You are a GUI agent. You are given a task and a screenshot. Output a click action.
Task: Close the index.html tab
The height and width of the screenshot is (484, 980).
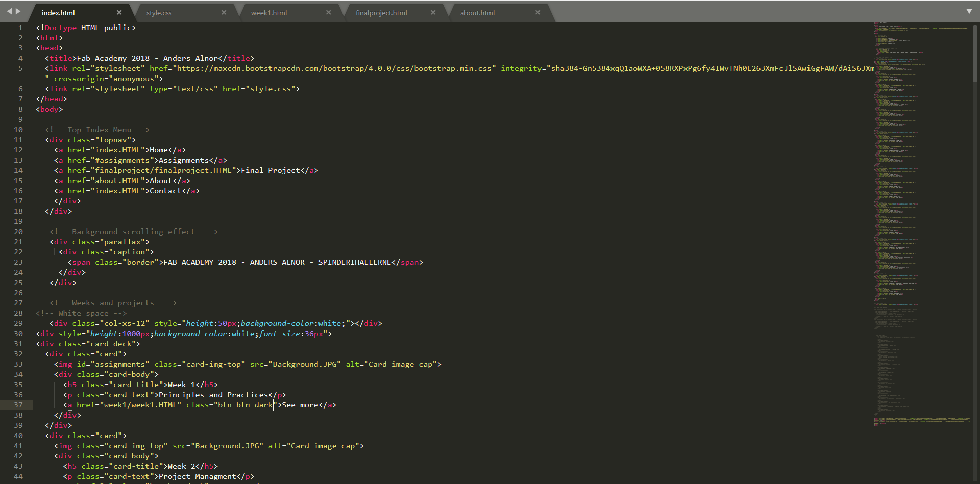click(x=119, y=12)
